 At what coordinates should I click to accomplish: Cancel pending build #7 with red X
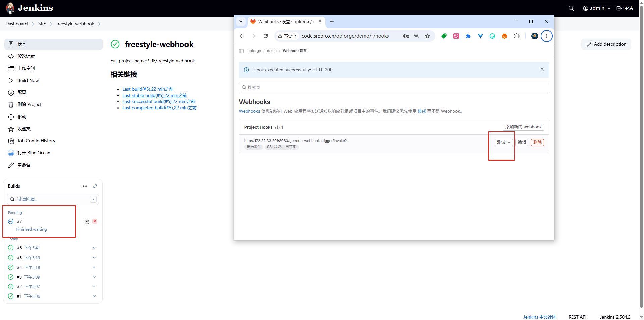pyautogui.click(x=95, y=221)
